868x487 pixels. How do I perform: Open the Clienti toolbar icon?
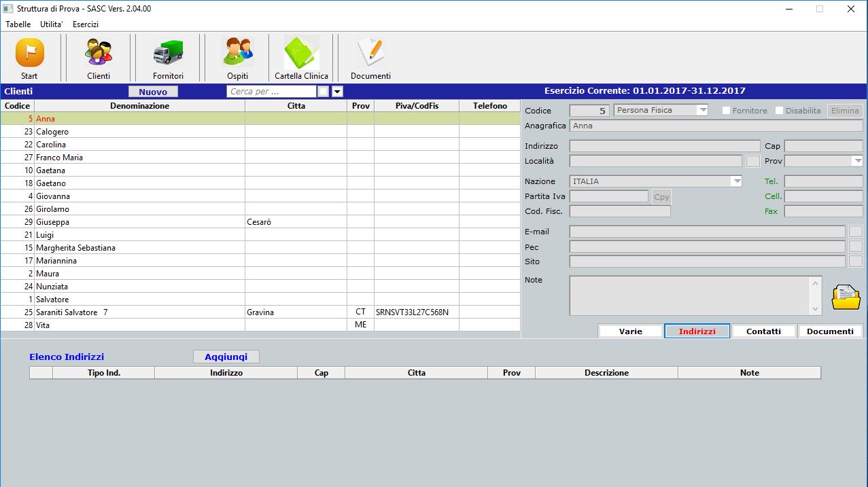coord(99,53)
